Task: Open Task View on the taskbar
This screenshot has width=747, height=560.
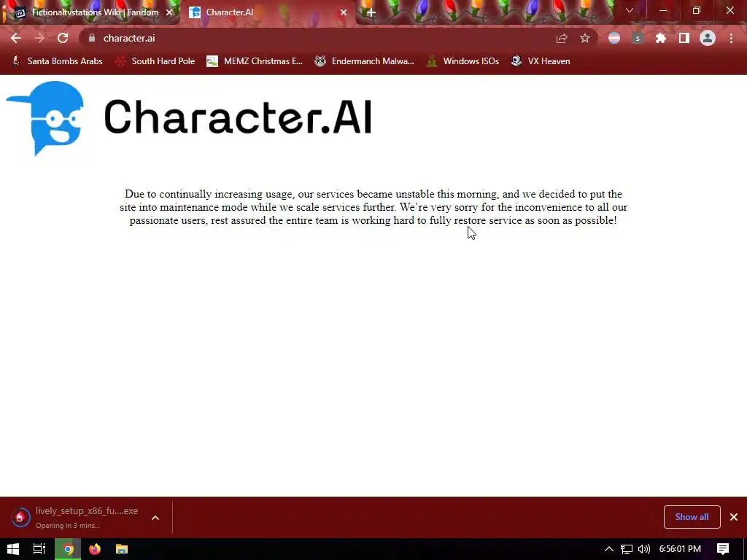Action: click(x=39, y=549)
